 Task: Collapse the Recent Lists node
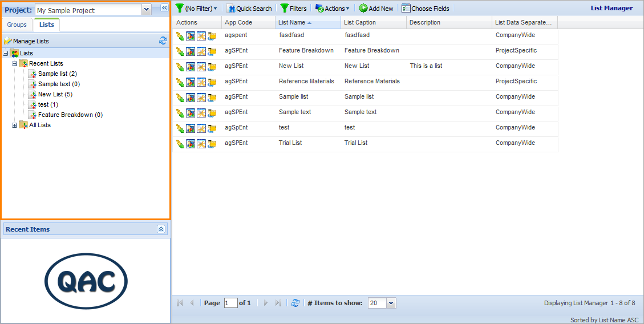(x=14, y=64)
